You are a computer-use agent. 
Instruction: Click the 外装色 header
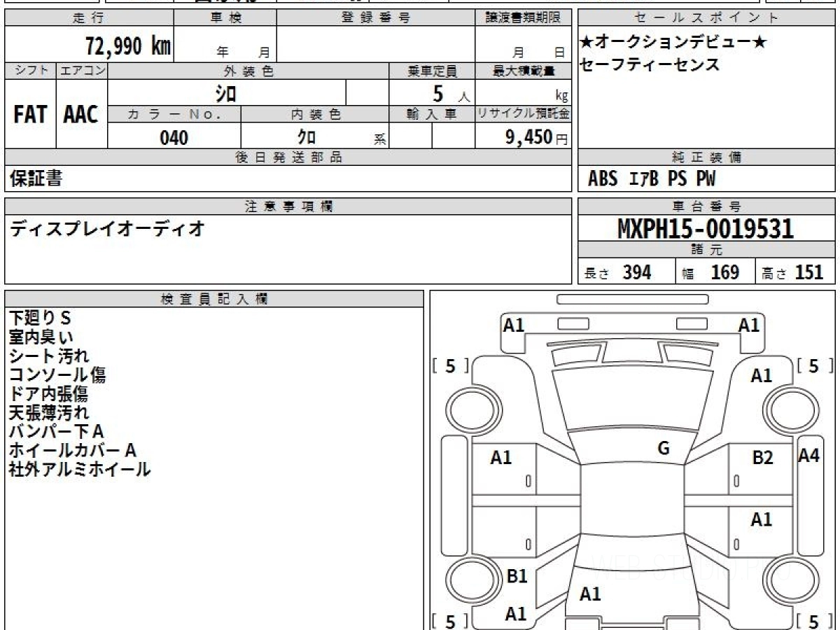pos(248,71)
